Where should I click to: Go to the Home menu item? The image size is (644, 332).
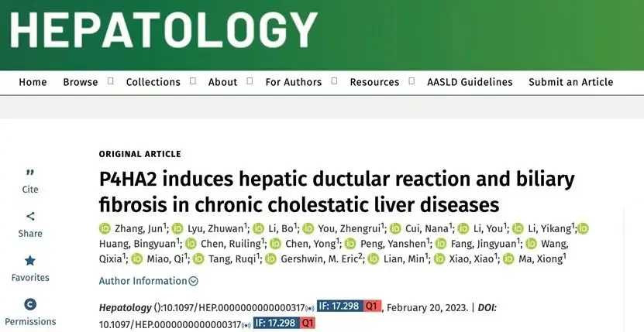pos(33,82)
